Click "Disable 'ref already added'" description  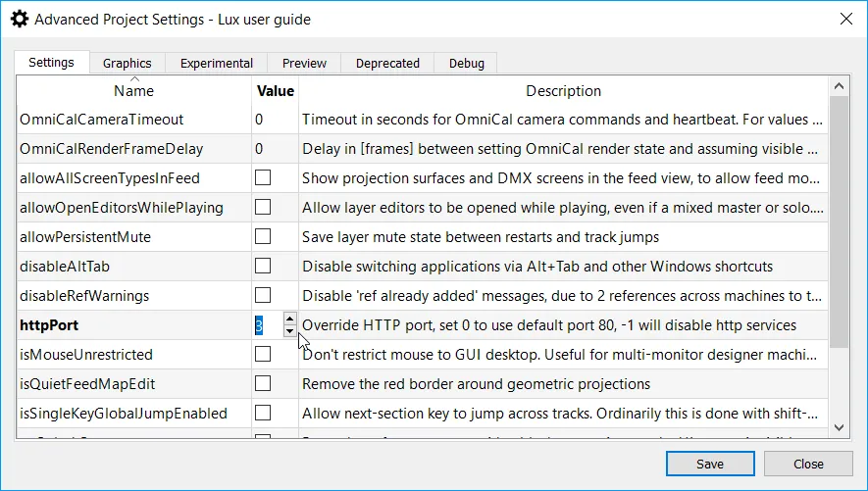[x=562, y=295]
